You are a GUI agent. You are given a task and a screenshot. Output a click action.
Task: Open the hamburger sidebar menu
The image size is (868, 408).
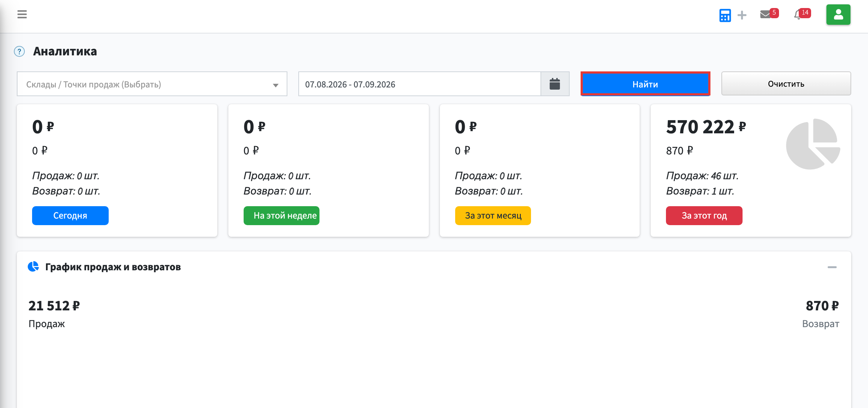22,15
